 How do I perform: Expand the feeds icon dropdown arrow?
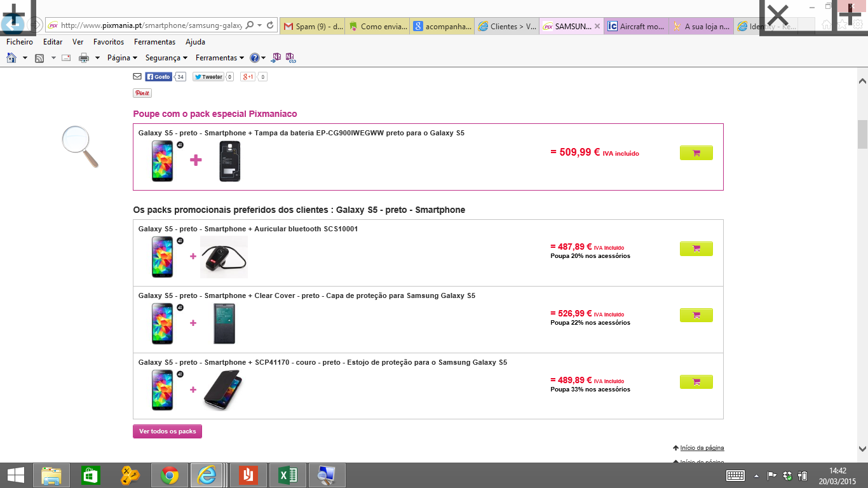click(53, 58)
